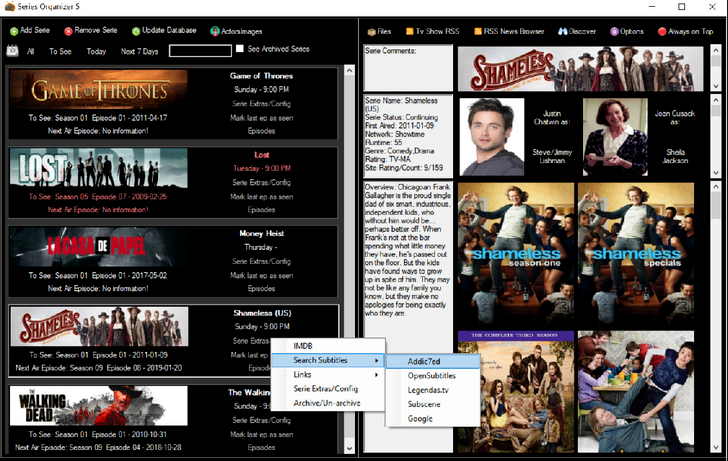This screenshot has width=728, height=461.
Task: Expand the Search Subtitles submenu arrow
Action: point(377,360)
